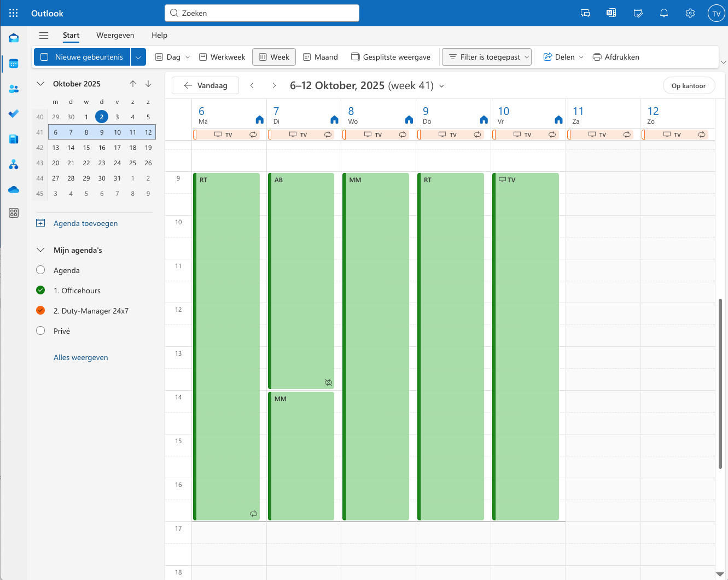Click the Agenda toevoegen link
Screen dimensions: 728x580
coord(85,223)
